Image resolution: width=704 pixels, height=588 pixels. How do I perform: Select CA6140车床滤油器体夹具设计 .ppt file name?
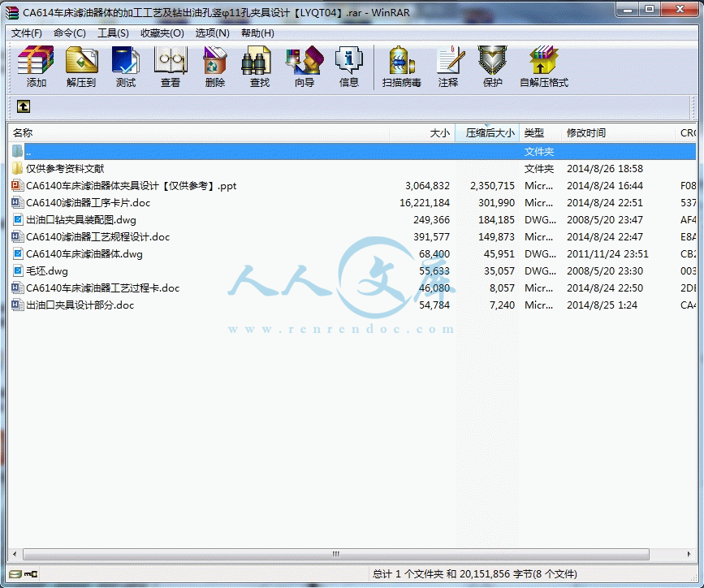[131, 185]
